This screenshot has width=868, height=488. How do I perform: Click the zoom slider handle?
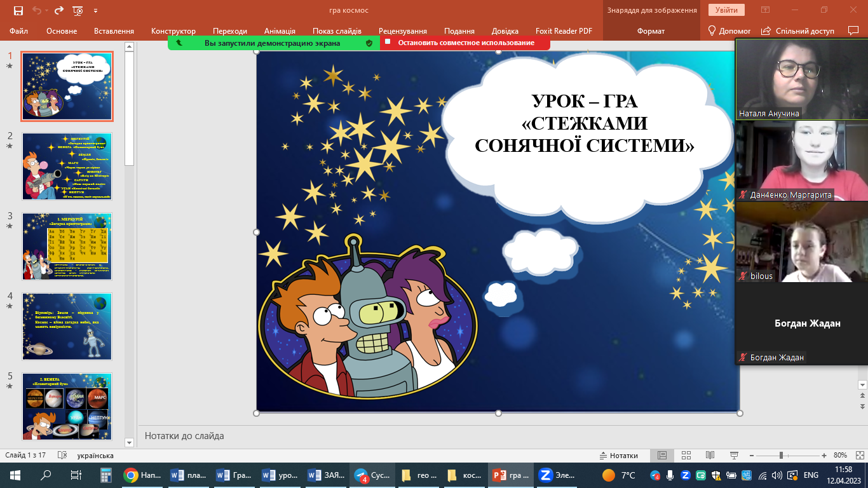[781, 456]
